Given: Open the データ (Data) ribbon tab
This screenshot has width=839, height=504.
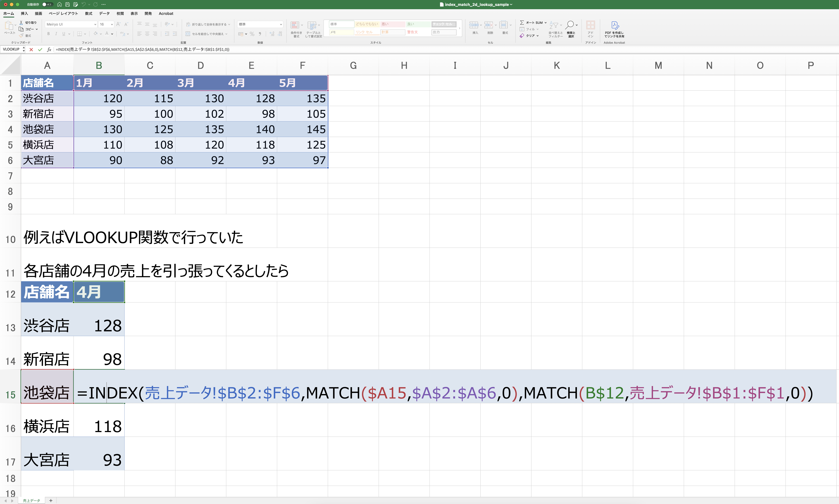Looking at the screenshot, I should 104,14.
